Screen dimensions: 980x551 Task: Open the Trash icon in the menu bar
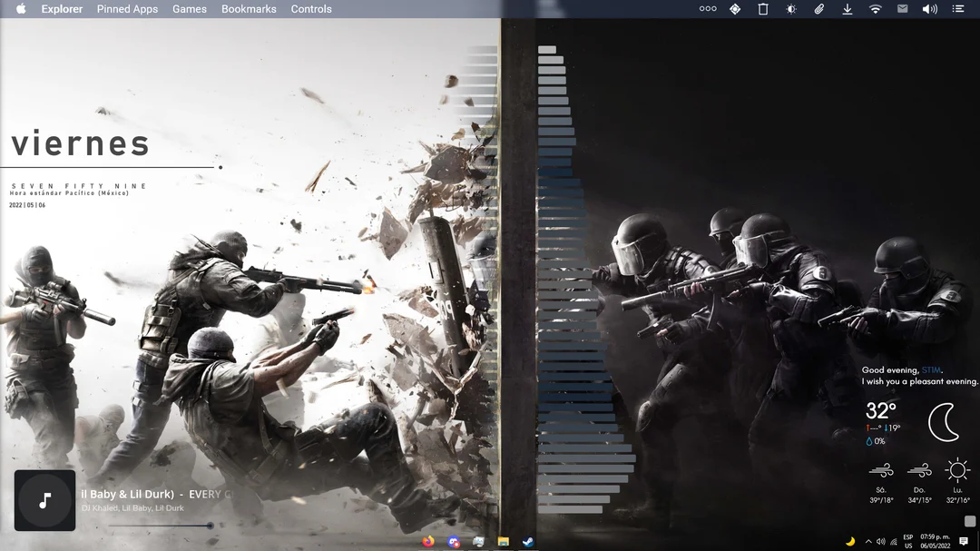click(x=763, y=9)
